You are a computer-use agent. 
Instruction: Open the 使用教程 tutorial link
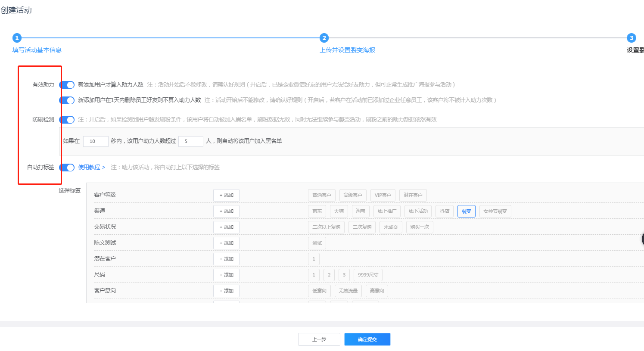click(x=91, y=168)
